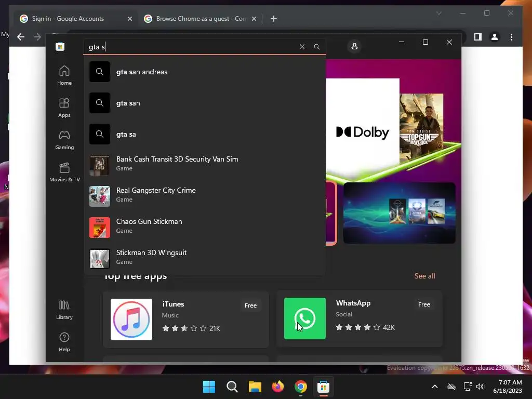Open a new Chrome tab
This screenshot has width=532, height=399.
(x=273, y=19)
